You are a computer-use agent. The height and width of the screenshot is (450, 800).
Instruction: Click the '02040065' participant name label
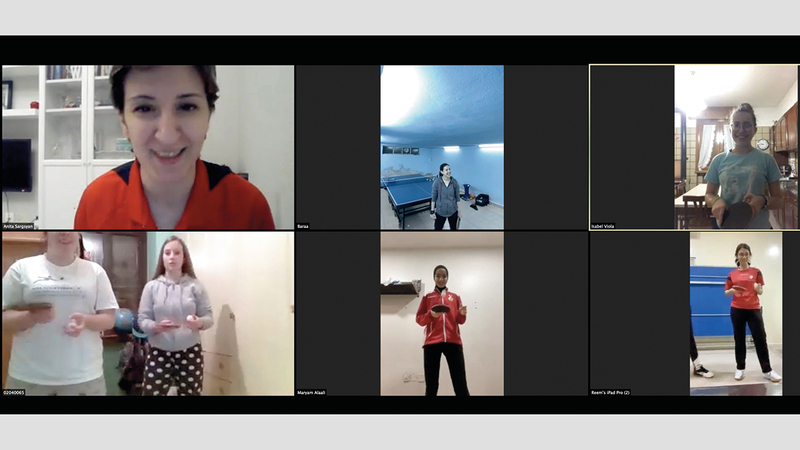click(13, 392)
